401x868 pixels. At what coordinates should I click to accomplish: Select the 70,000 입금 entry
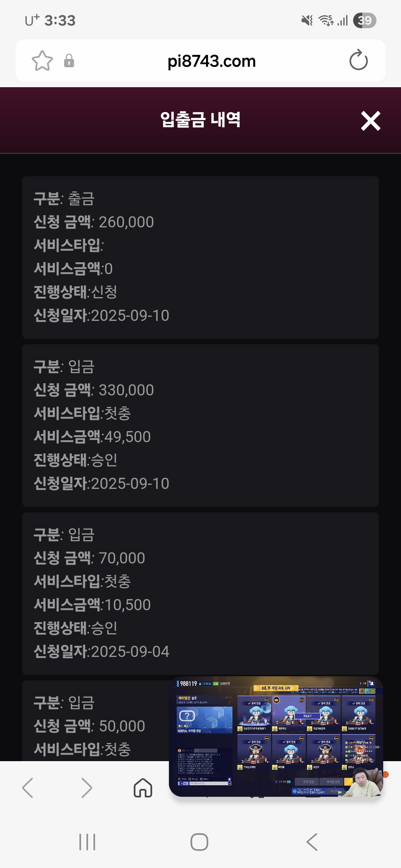[x=200, y=593]
